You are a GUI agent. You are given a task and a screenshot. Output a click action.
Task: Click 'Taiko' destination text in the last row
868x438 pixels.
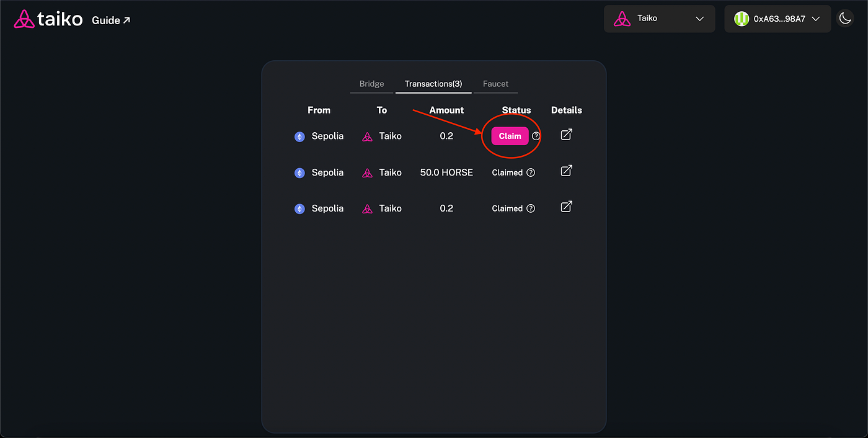pos(391,208)
